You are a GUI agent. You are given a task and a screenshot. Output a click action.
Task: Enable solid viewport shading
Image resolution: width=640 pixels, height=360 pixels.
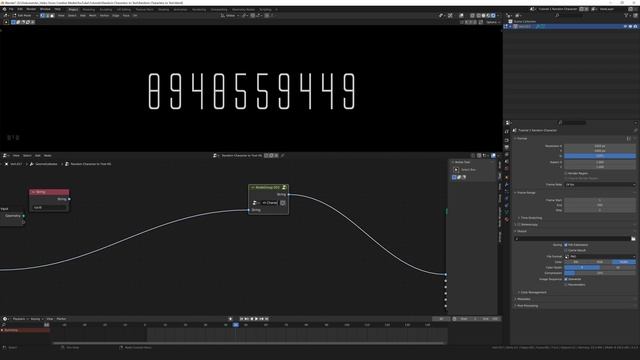484,16
